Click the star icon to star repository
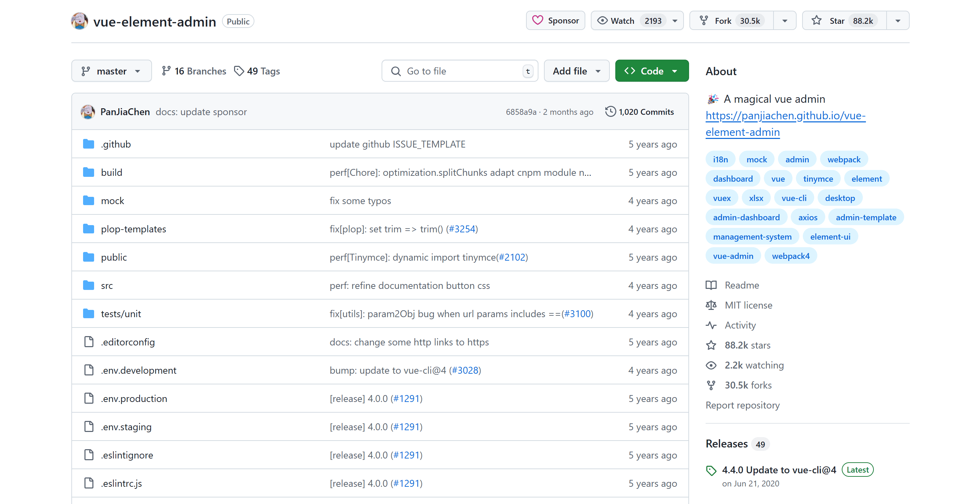Screen dimensions: 980x504 pyautogui.click(x=816, y=21)
